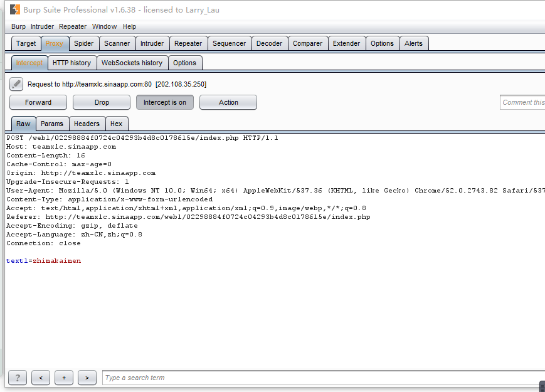Open the Window menu
Image resolution: width=545 pixels, height=392 pixels.
pos(104,26)
